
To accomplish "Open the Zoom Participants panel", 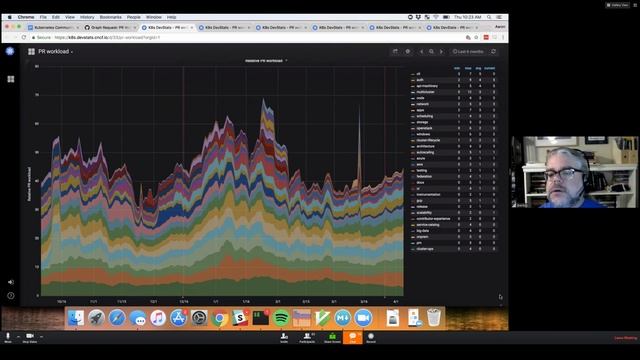I will click(x=307, y=338).
